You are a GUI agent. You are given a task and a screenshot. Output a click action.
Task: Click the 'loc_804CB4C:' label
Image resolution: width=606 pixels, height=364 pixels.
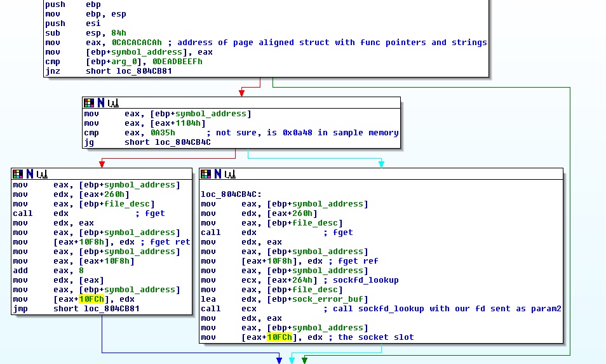pyautogui.click(x=231, y=194)
